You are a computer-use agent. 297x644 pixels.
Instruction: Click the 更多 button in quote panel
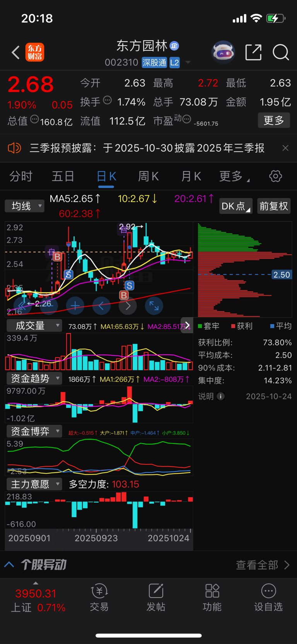pos(274,120)
